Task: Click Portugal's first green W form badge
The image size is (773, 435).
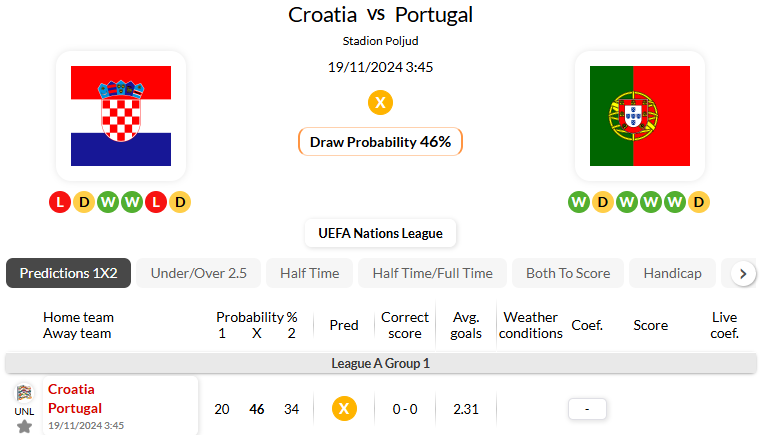Action: click(x=579, y=203)
